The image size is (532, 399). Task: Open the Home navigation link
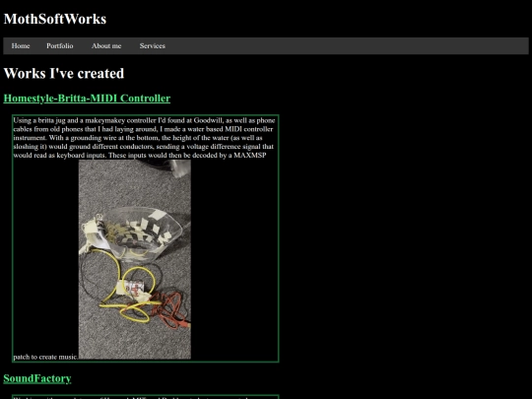(x=21, y=45)
